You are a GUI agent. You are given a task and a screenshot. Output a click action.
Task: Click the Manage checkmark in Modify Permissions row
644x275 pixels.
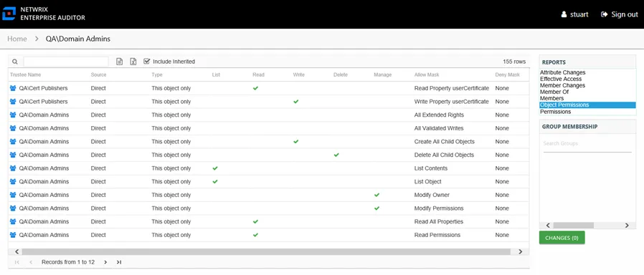[377, 208]
